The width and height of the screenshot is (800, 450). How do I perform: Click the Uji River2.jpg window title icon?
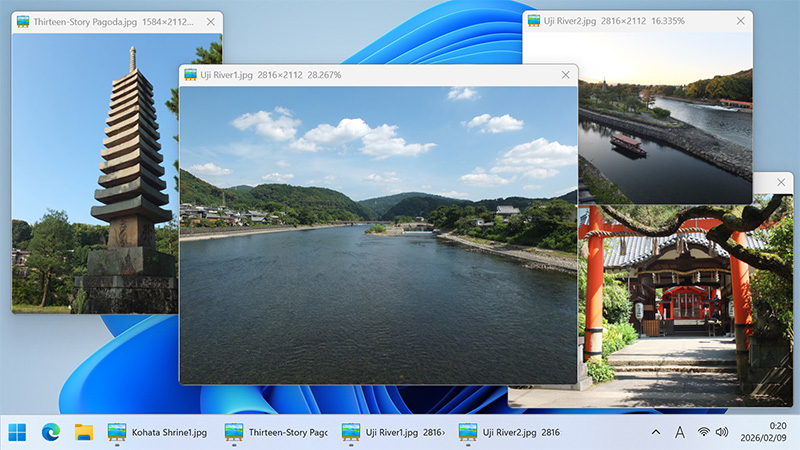(x=533, y=21)
